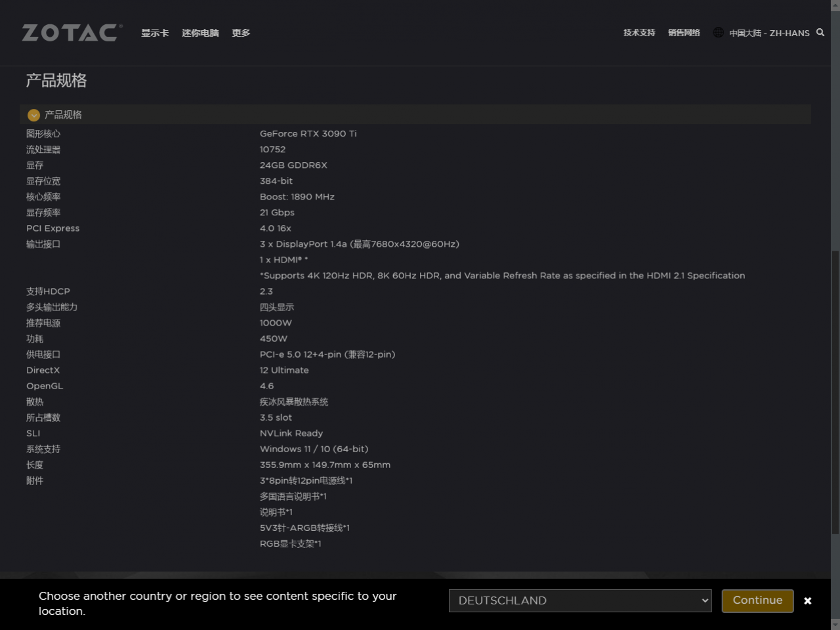Click the 产品规格 section header bar label

[63, 115]
